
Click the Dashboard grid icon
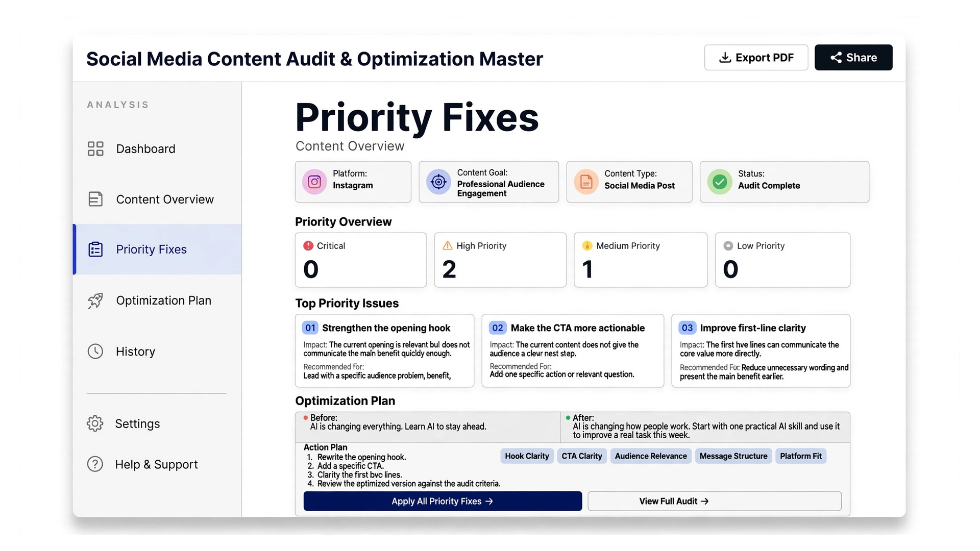point(95,148)
